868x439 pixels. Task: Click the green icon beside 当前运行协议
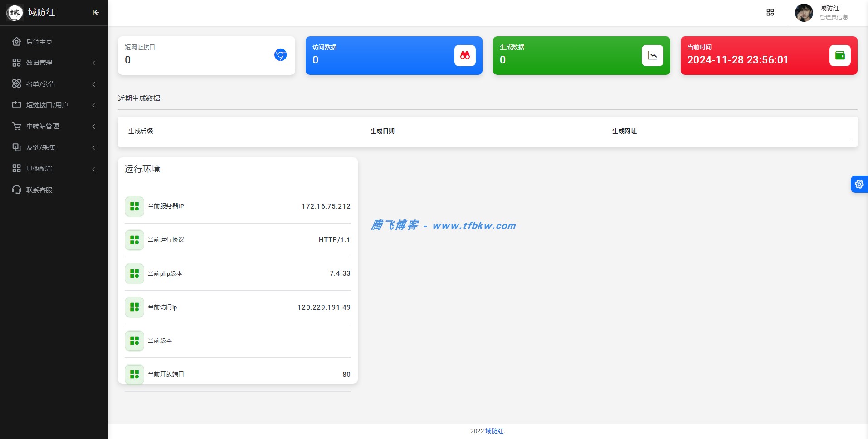134,240
